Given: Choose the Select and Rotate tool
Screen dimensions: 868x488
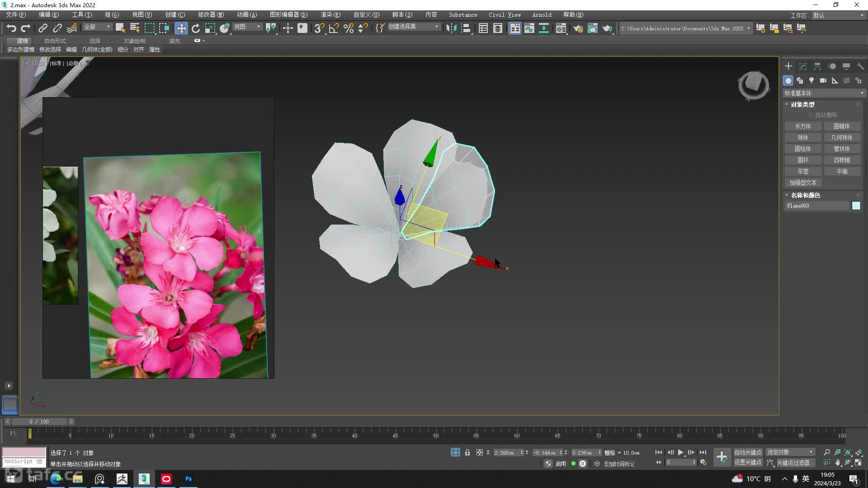Looking at the screenshot, I should [196, 28].
